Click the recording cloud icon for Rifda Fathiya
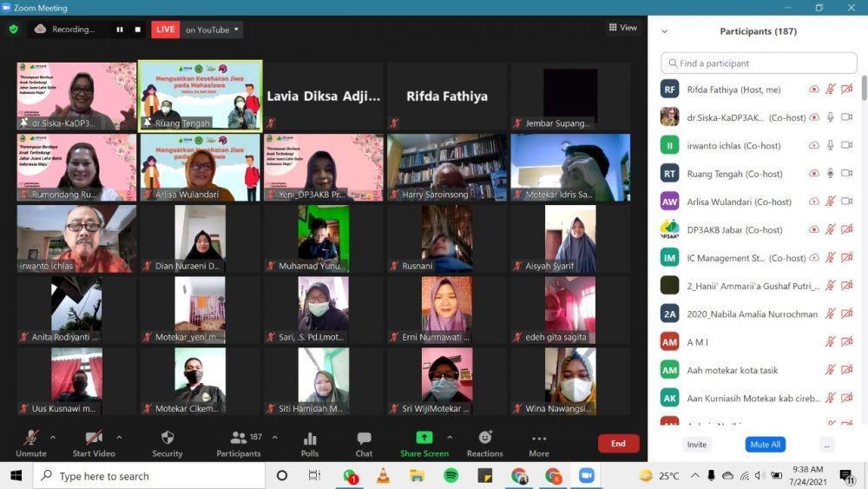This screenshot has height=489, width=868. click(x=814, y=89)
